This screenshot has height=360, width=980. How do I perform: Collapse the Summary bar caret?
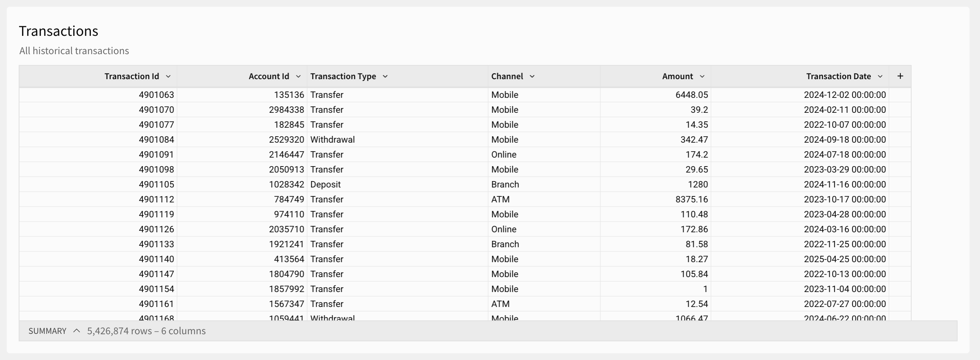pyautogui.click(x=77, y=331)
